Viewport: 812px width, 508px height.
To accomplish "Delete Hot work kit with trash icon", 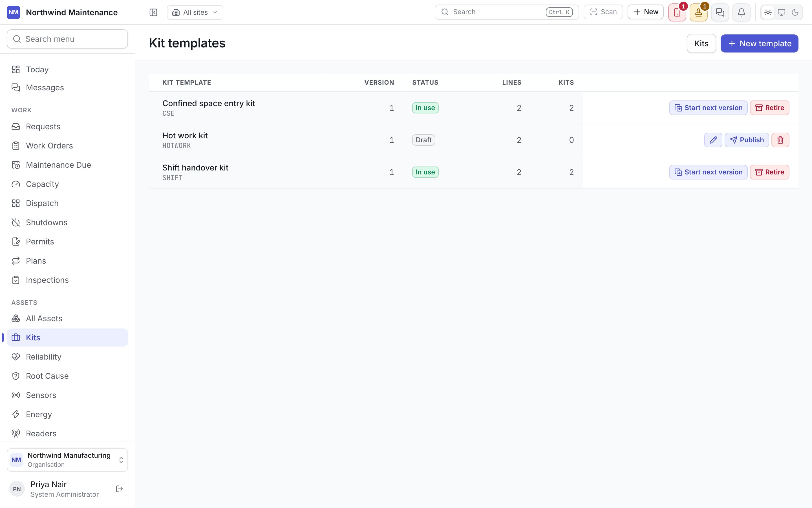I will 780,140.
